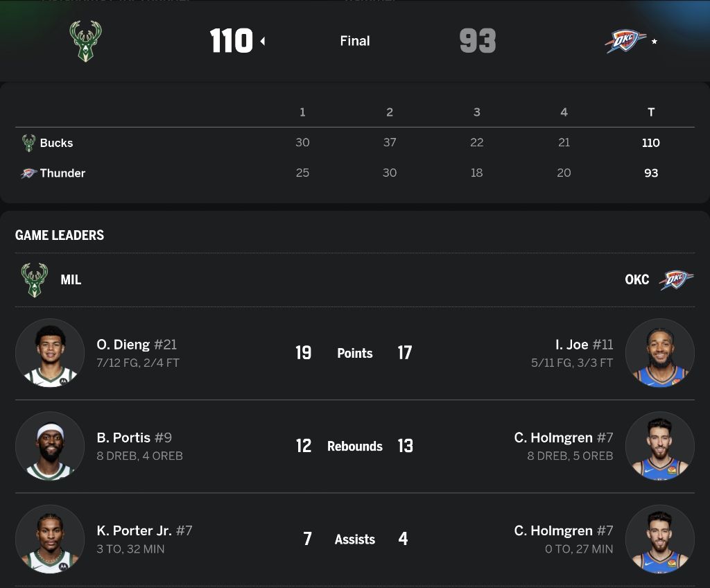Click the Bucks logo in the score header
Image resolution: width=710 pixels, height=588 pixels.
(86, 41)
